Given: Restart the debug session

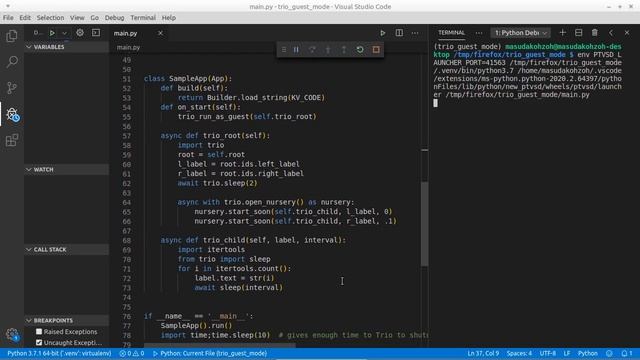Looking at the screenshot, I should point(360,50).
